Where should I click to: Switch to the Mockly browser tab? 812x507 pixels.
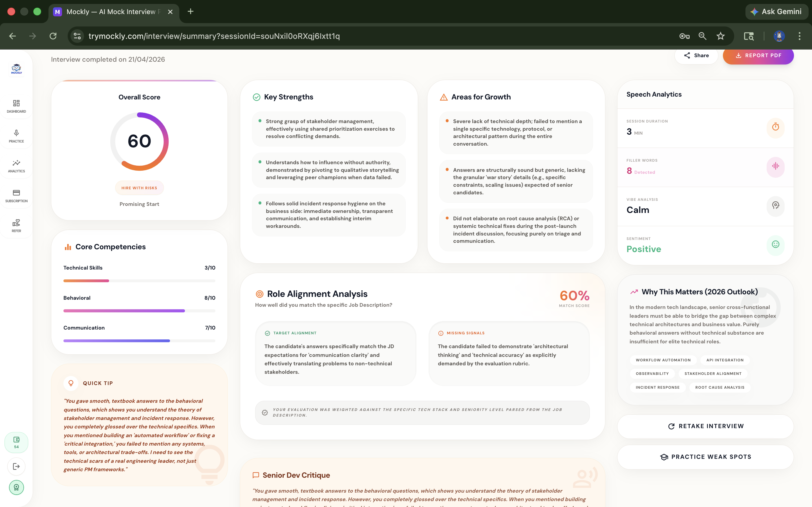coord(111,12)
